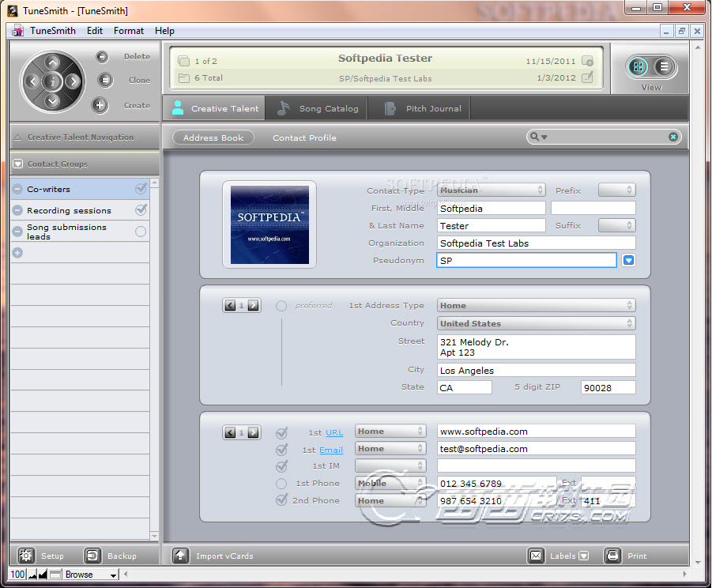Screen dimensions: 712x588
Task: Open the Pseudonym blue dropdown arrow
Action: [x=628, y=260]
